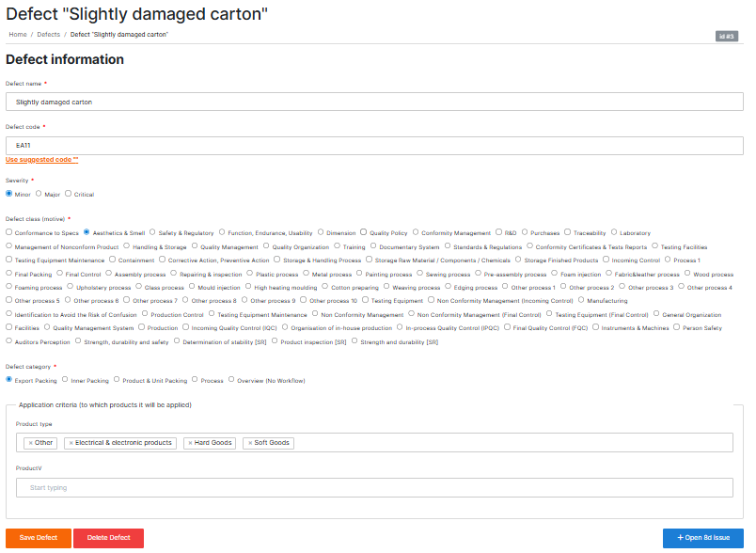Viewport: 756px width, 553px height.
Task: Open the Defects breadcrumb link
Action: 48,34
